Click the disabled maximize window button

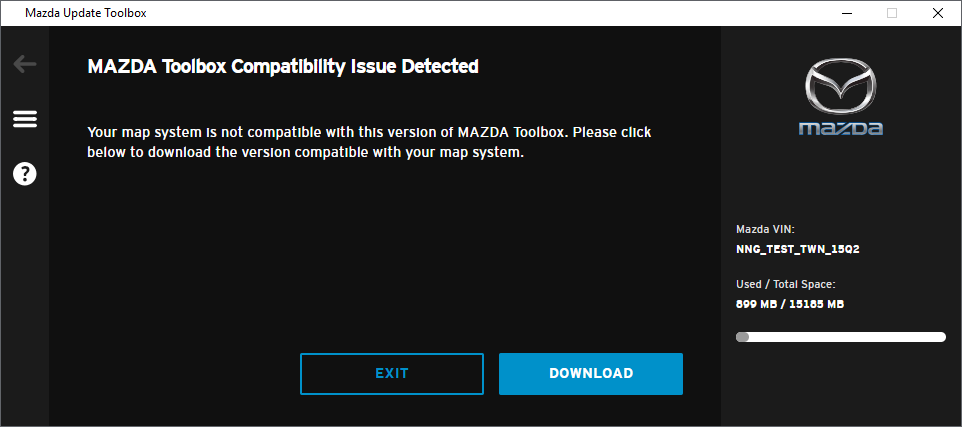pyautogui.click(x=892, y=13)
